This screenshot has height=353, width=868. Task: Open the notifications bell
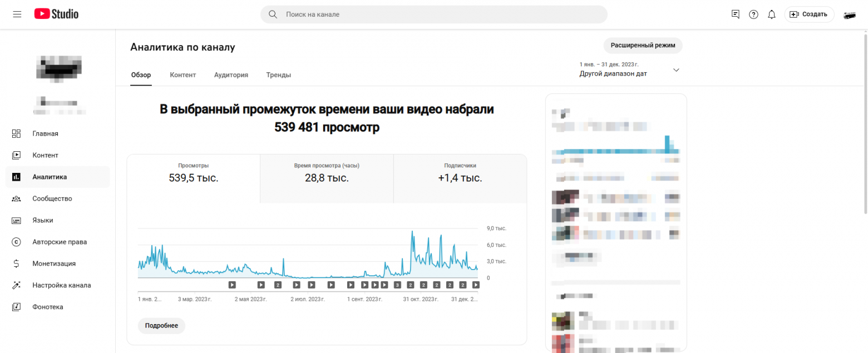[771, 14]
